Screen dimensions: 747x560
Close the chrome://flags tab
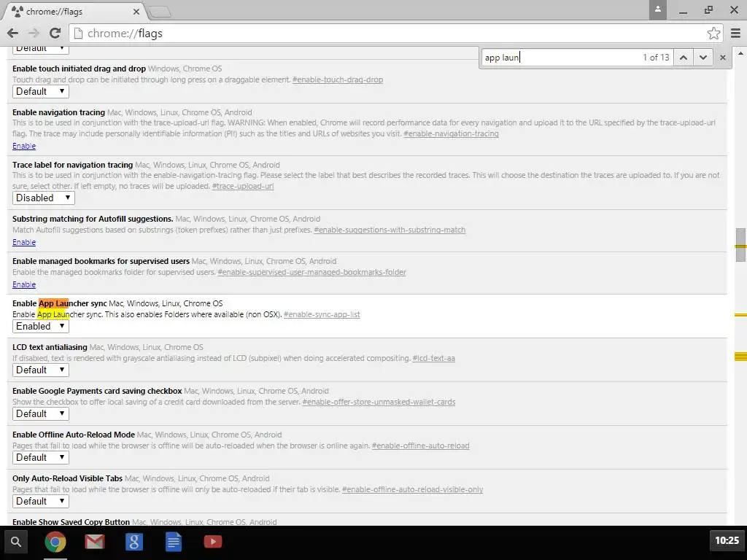136,12
